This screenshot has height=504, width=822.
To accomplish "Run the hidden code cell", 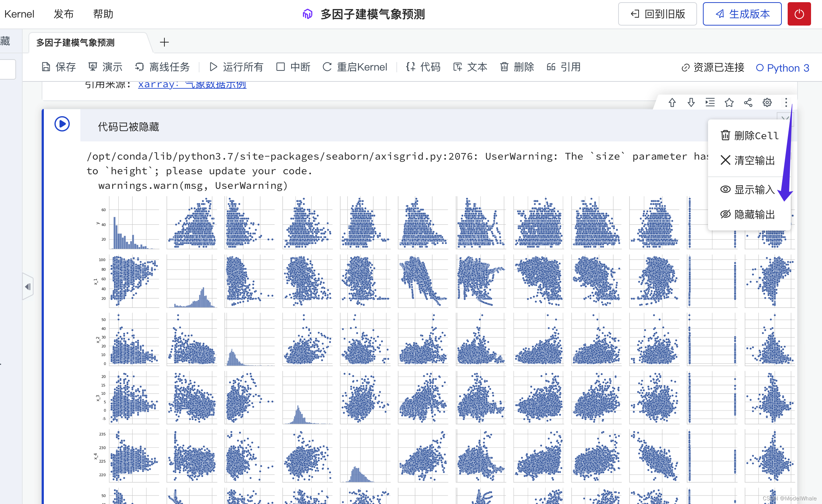I will pos(62,124).
